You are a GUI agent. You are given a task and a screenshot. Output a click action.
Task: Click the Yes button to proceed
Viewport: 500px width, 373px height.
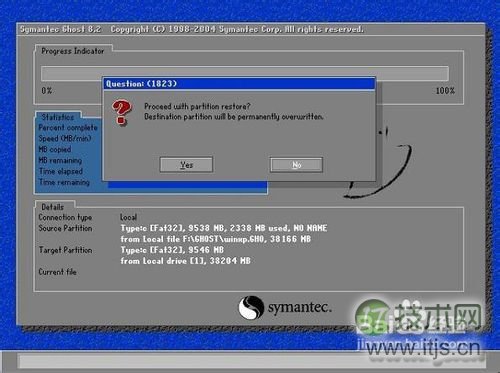[x=186, y=165]
